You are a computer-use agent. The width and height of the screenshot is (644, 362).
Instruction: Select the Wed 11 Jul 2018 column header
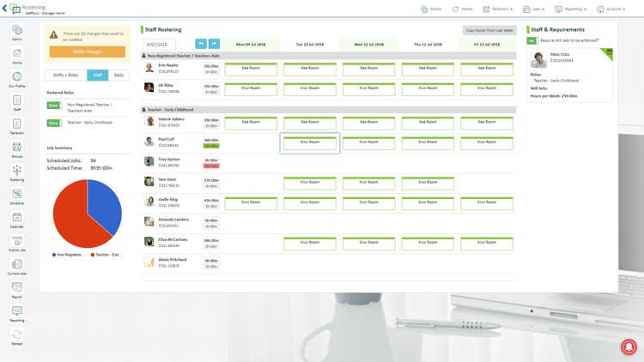point(369,45)
